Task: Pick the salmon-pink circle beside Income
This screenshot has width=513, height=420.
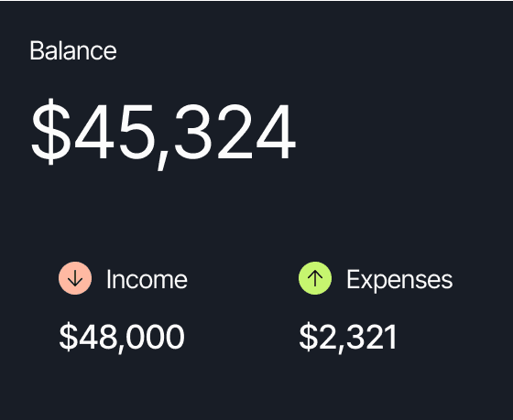Action: click(75, 278)
